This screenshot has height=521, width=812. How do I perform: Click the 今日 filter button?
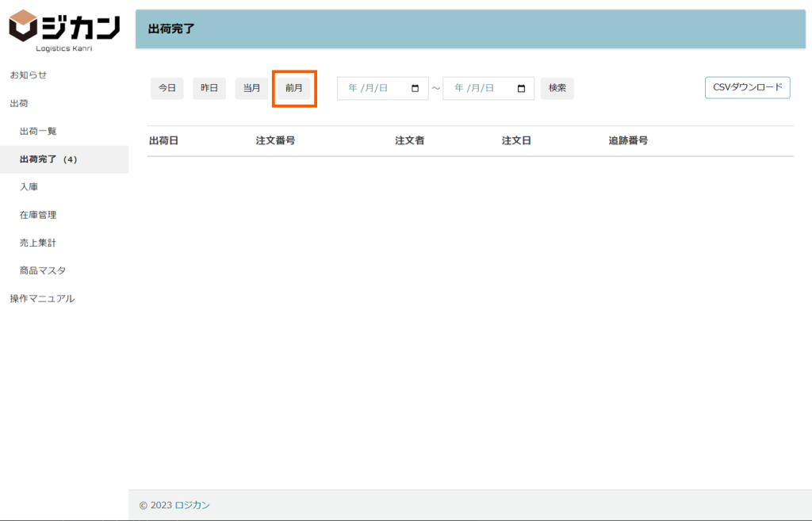[167, 89]
